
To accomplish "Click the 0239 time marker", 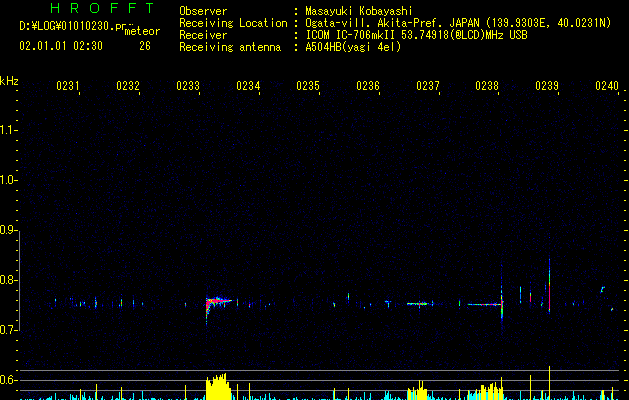I will [x=547, y=86].
